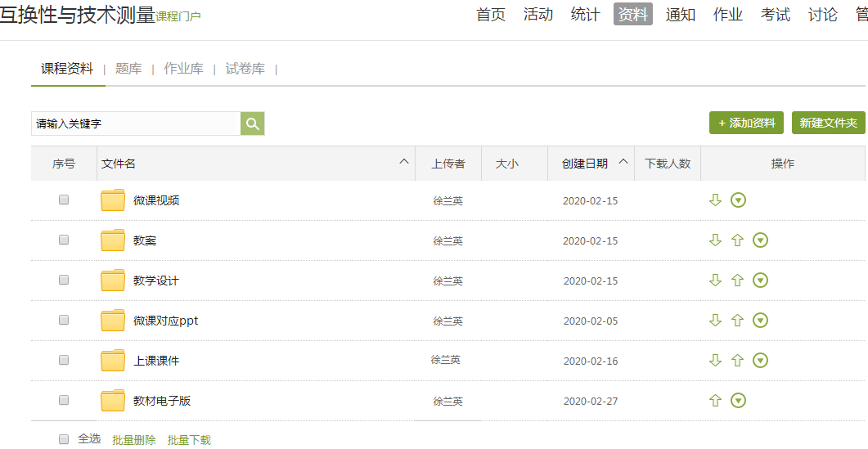
Task: Move the 微课视频 folder down
Action: point(715,200)
